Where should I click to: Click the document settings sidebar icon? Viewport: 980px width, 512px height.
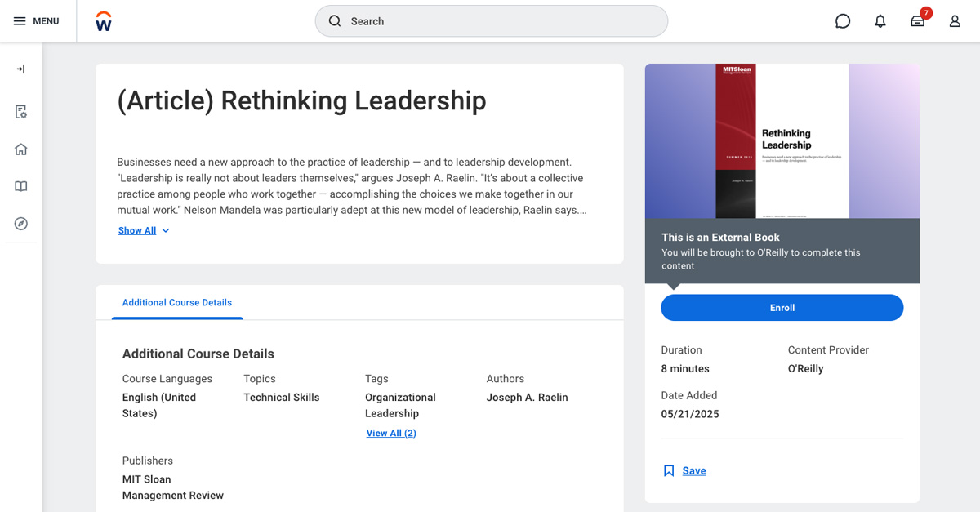pos(21,112)
